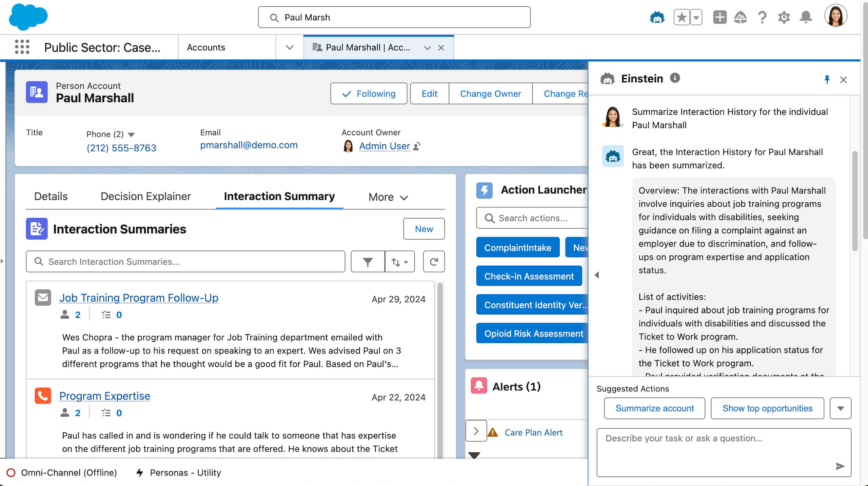Refresh the Interaction Summaries list

coord(434,262)
